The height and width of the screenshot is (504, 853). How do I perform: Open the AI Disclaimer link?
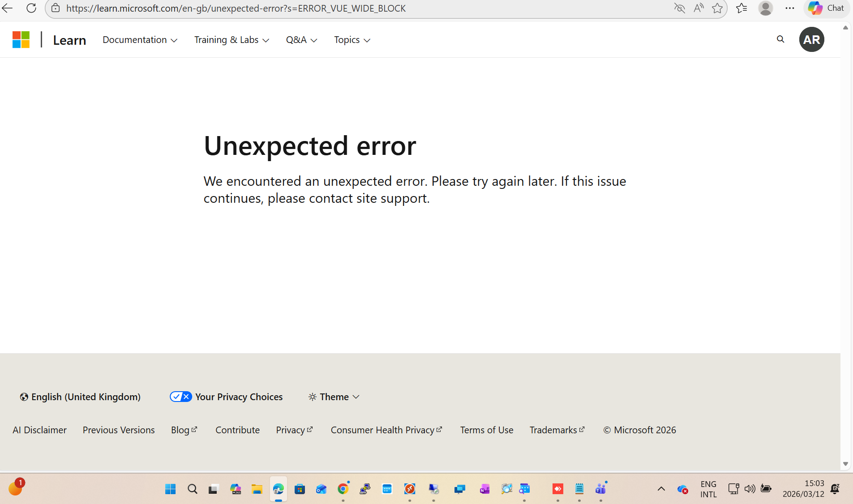pos(39,430)
